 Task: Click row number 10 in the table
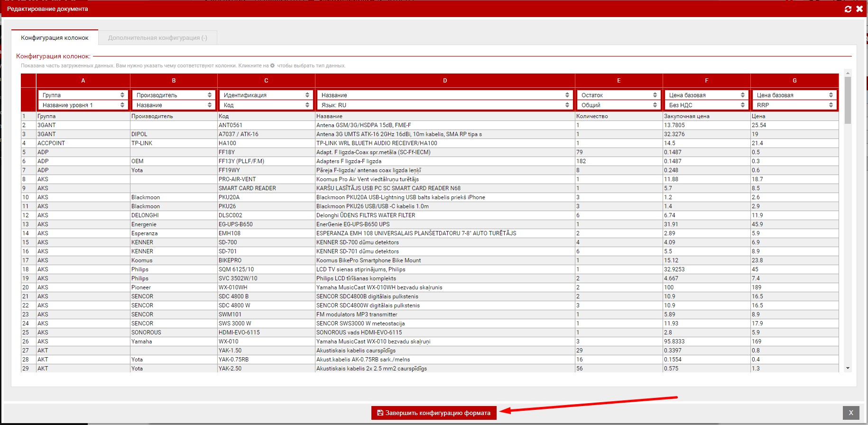tap(26, 197)
